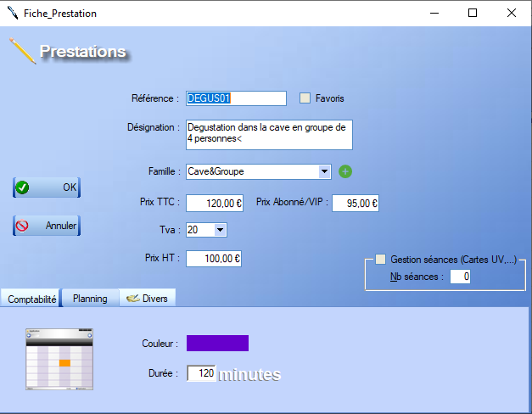Click the pencil icon next to Prestations
Viewport: 532px width, 414px height.
(22, 51)
